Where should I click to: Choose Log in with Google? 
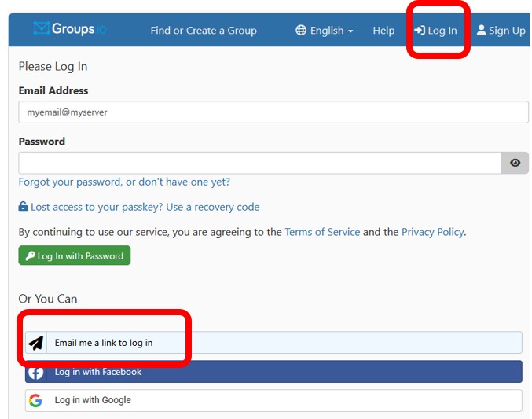93,400
